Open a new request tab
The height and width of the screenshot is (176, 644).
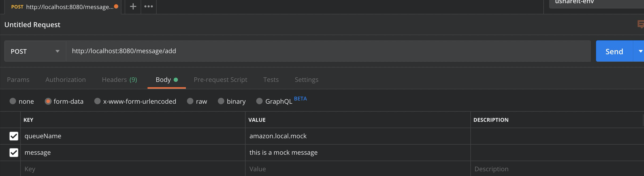[133, 6]
